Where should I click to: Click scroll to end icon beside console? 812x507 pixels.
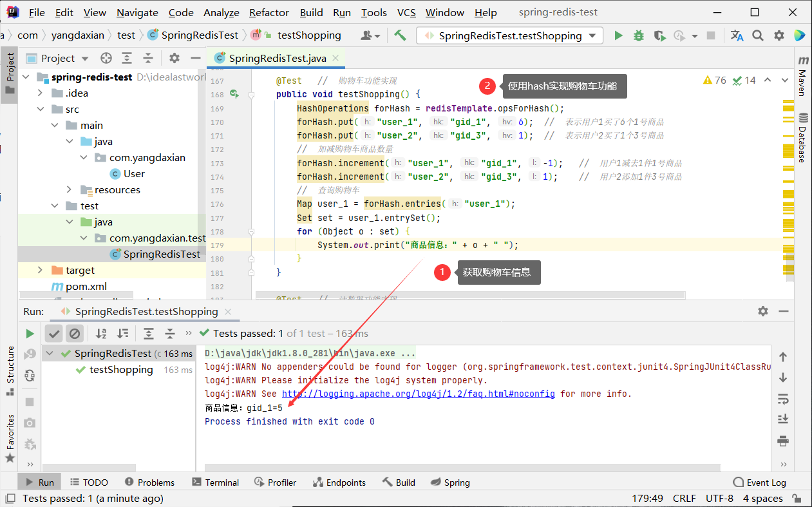point(783,419)
